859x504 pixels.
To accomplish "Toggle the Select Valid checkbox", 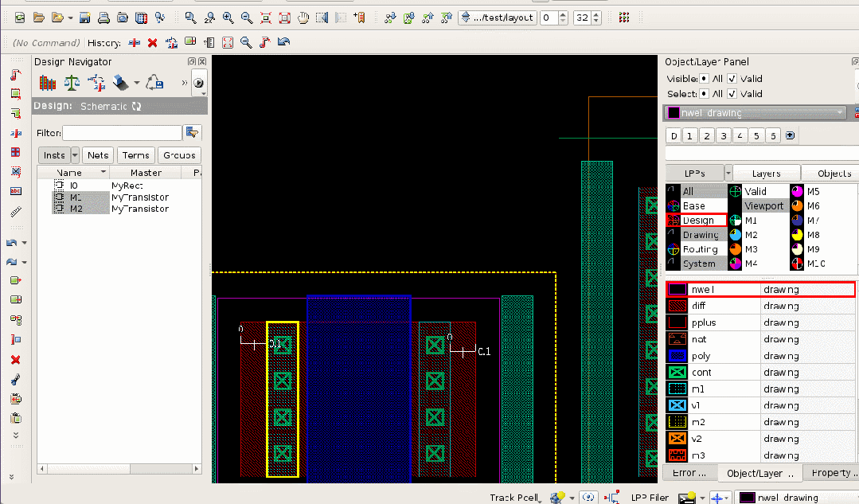I will pyautogui.click(x=732, y=94).
